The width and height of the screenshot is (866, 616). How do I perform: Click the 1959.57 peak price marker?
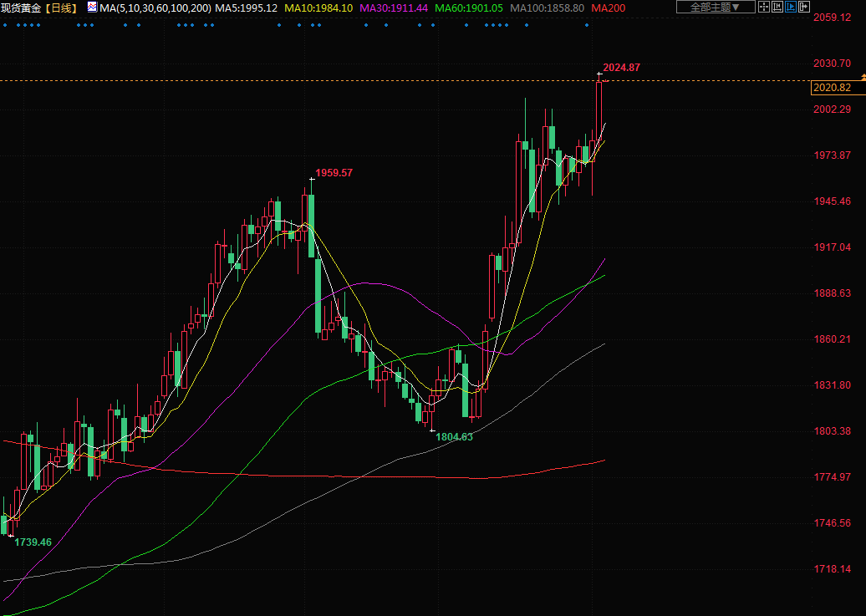tap(334, 173)
